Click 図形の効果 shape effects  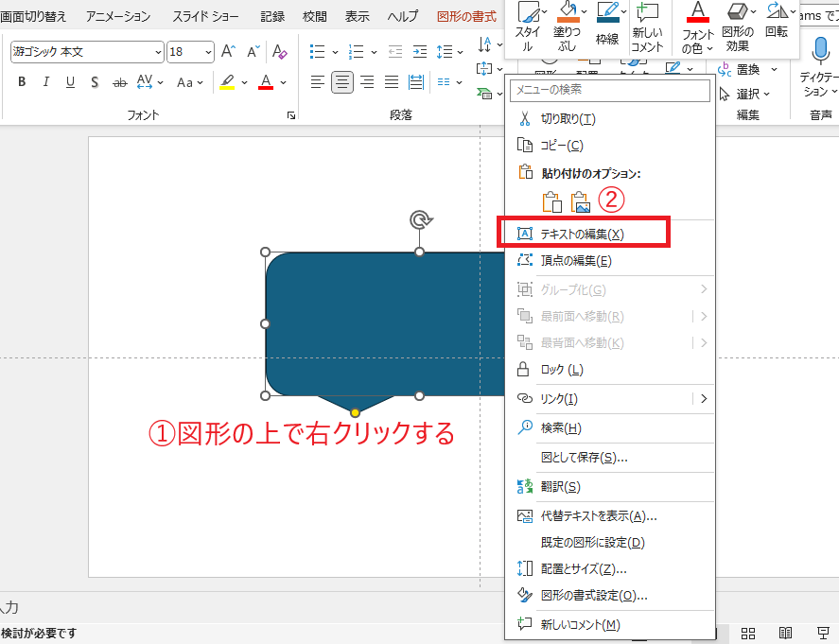[738, 26]
